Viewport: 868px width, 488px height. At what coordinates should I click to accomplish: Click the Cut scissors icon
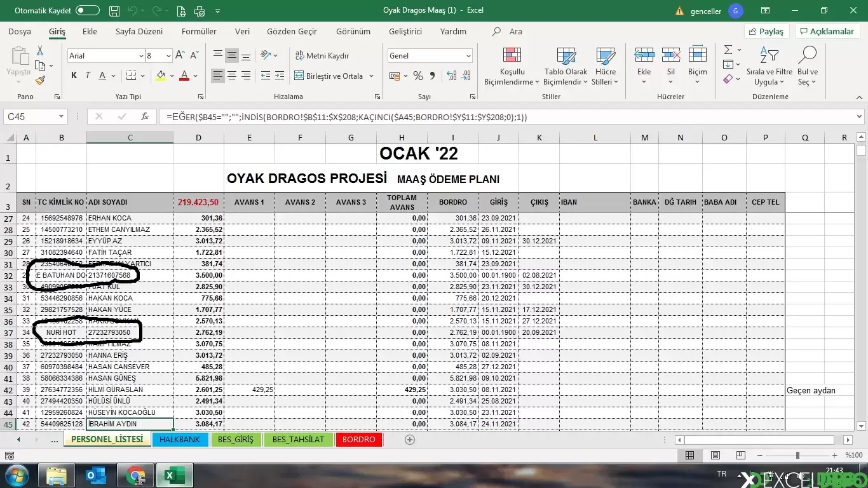click(40, 51)
